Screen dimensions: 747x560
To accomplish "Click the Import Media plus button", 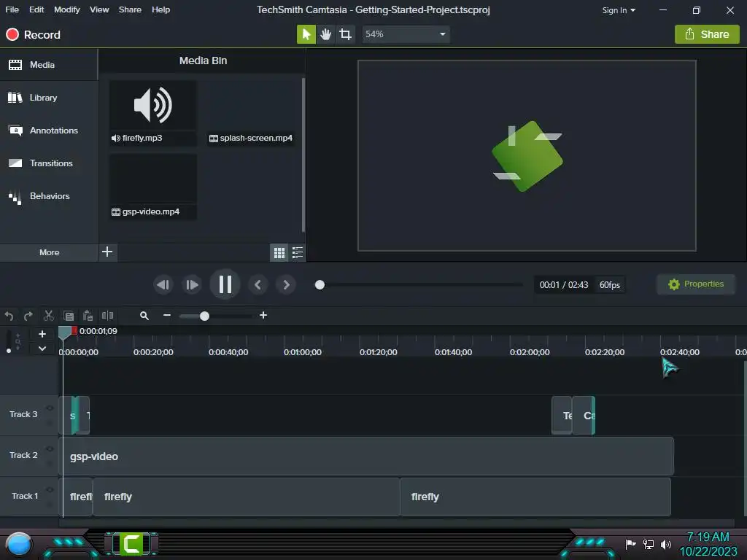I will tap(108, 252).
